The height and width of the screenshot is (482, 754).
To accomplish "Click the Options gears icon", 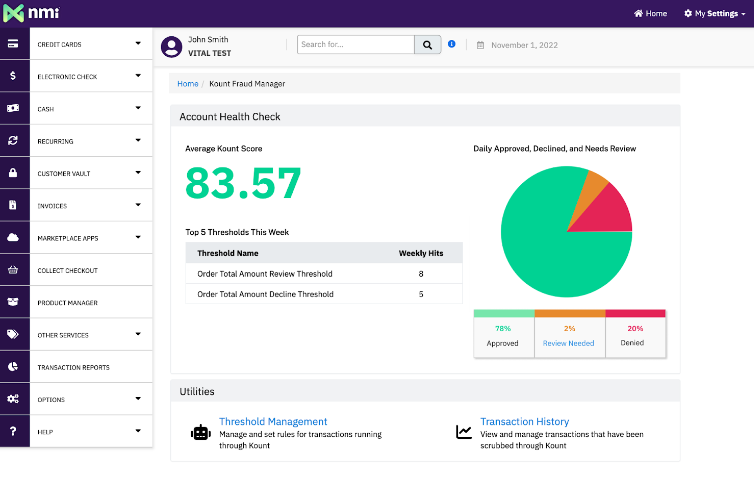I will [13, 399].
